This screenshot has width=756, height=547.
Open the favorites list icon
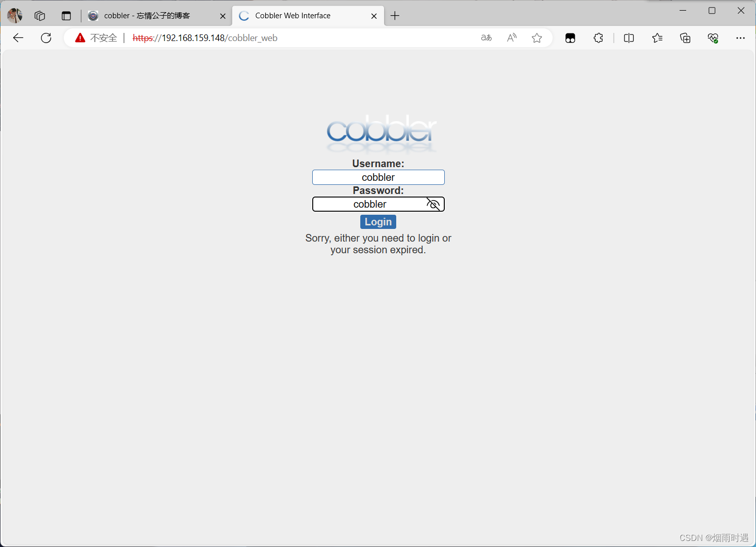click(x=657, y=38)
